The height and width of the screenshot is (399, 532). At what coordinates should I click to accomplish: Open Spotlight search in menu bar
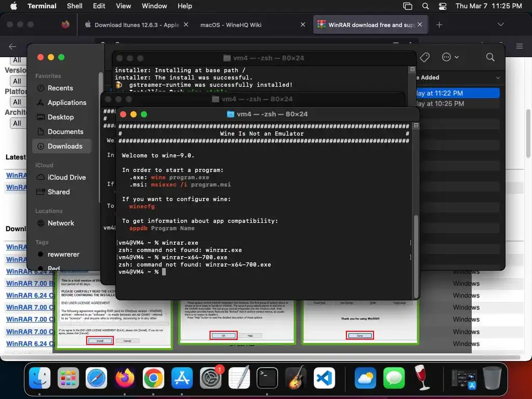coord(425,6)
